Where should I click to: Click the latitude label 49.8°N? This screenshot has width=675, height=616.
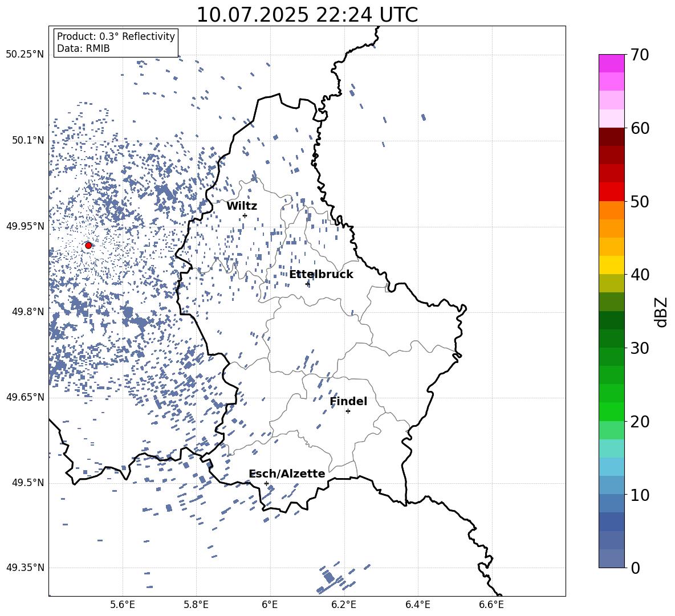(28, 312)
